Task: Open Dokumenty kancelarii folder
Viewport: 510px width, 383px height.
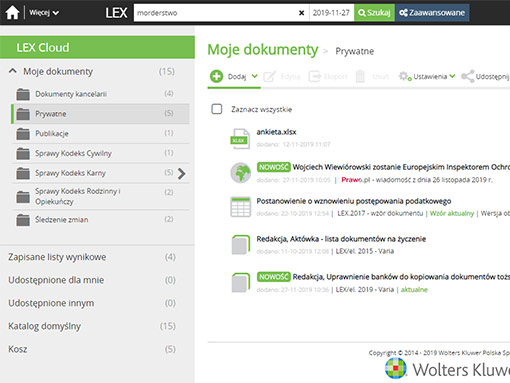Action: click(x=71, y=94)
